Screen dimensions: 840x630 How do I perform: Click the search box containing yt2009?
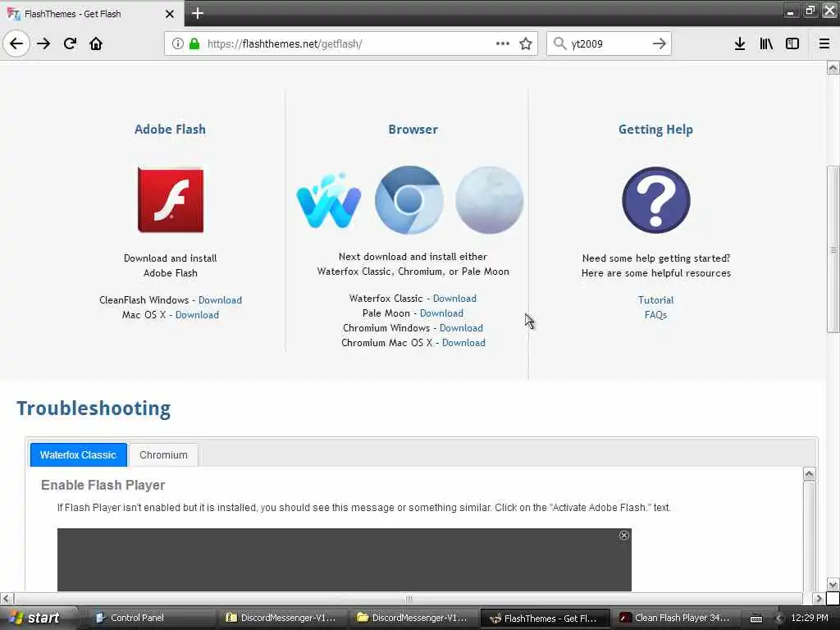click(609, 43)
